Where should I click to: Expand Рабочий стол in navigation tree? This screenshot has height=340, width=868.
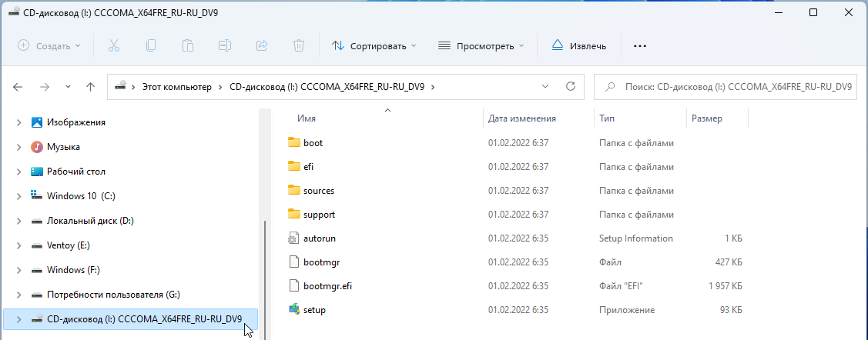[19, 172]
